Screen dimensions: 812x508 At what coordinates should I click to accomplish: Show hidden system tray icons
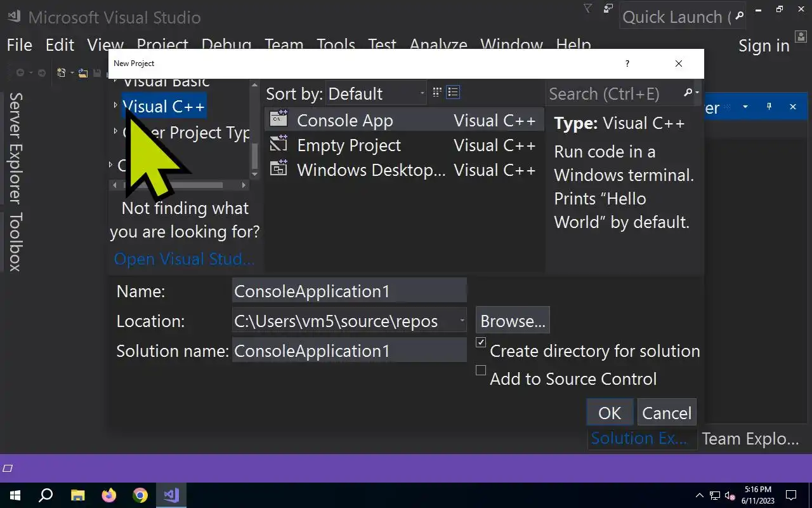pyautogui.click(x=700, y=495)
